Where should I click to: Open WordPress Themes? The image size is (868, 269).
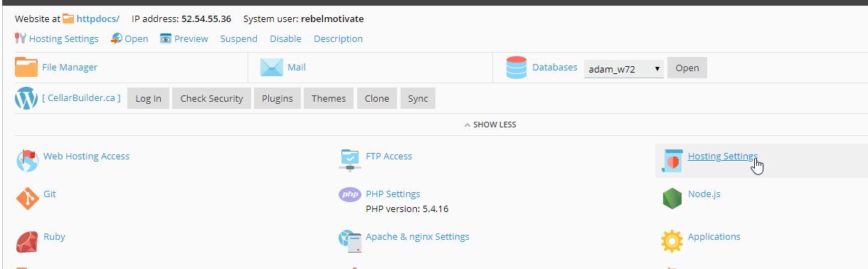tap(329, 99)
